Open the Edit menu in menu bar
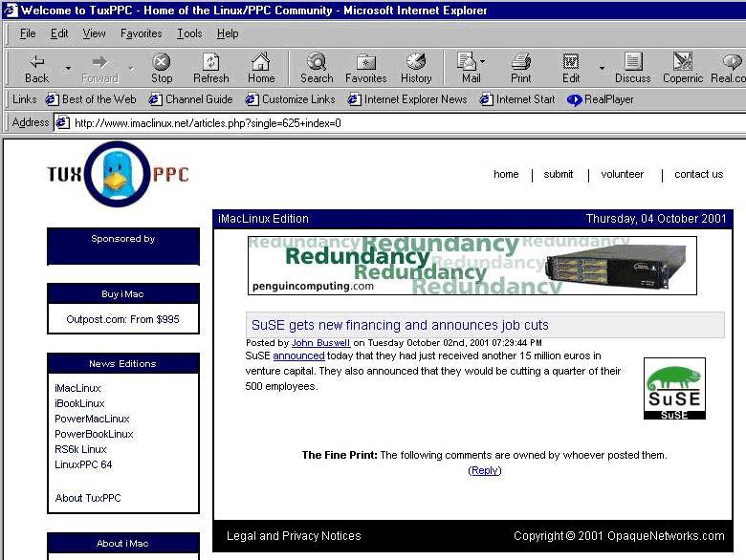Screen dimensions: 746x560 coord(59,33)
